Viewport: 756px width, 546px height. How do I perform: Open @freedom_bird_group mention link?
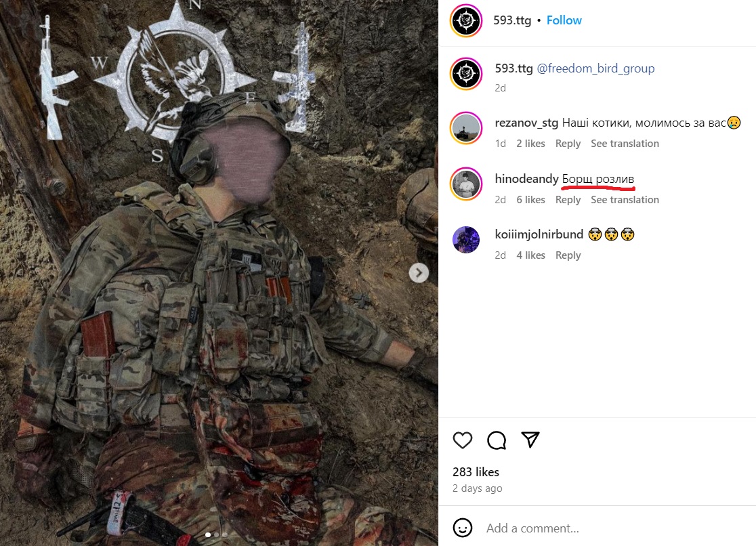tap(595, 68)
